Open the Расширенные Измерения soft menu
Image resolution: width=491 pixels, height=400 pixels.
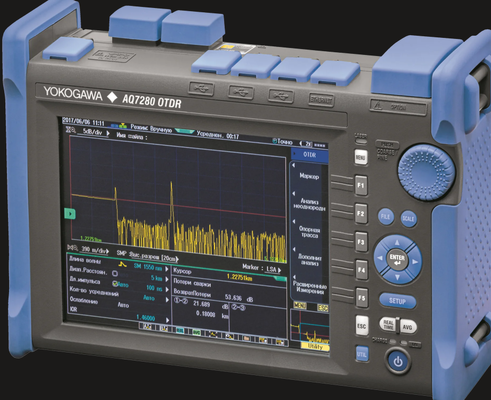pyautogui.click(x=310, y=288)
